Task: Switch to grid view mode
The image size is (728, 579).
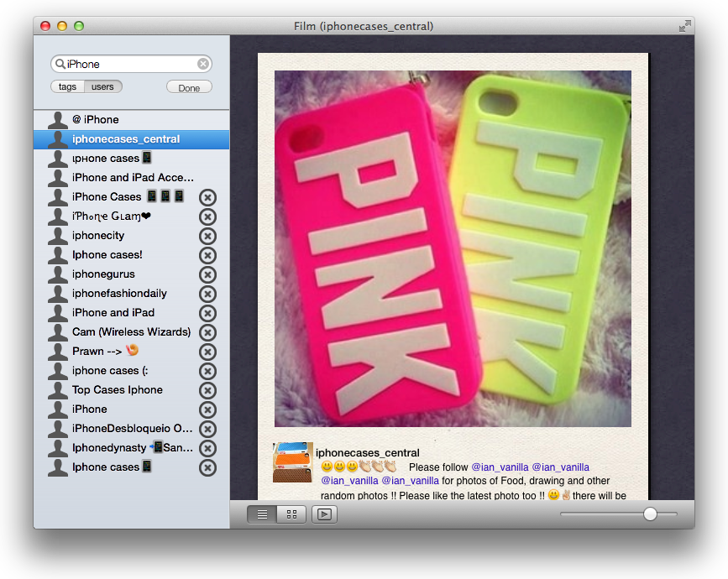Action: pyautogui.click(x=291, y=514)
